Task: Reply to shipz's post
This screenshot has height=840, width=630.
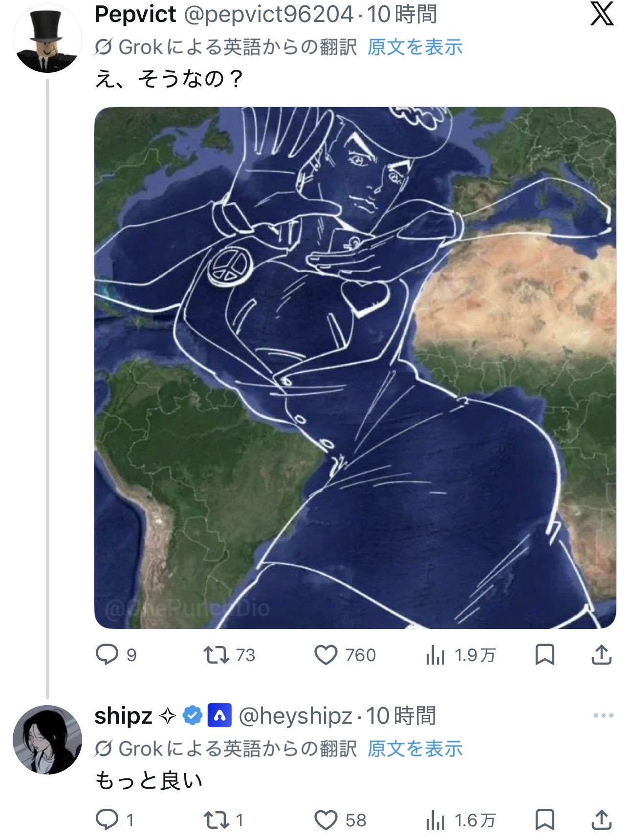Action: pyautogui.click(x=107, y=820)
